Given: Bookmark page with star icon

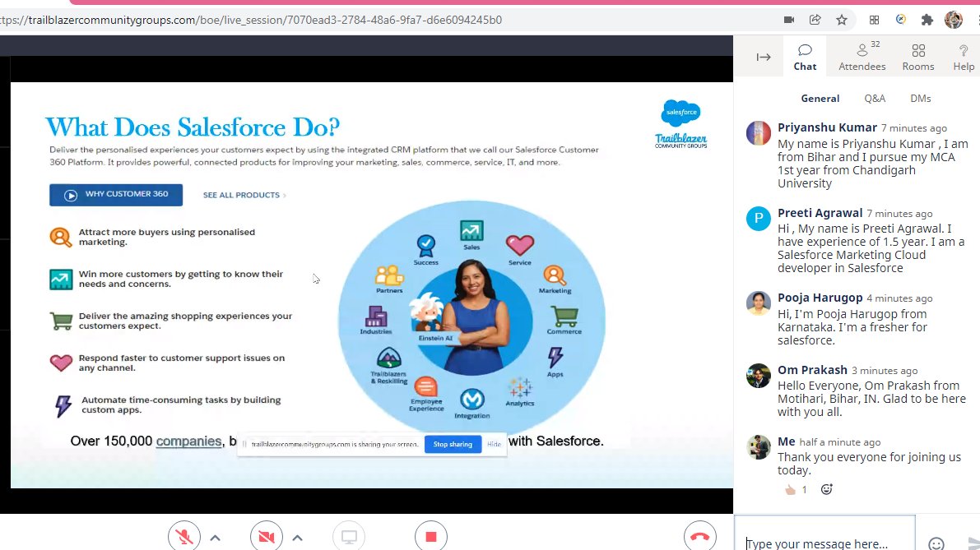Looking at the screenshot, I should [842, 20].
